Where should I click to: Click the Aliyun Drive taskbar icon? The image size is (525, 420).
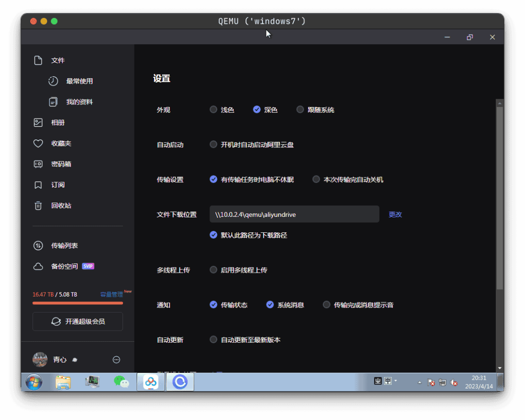[180, 382]
